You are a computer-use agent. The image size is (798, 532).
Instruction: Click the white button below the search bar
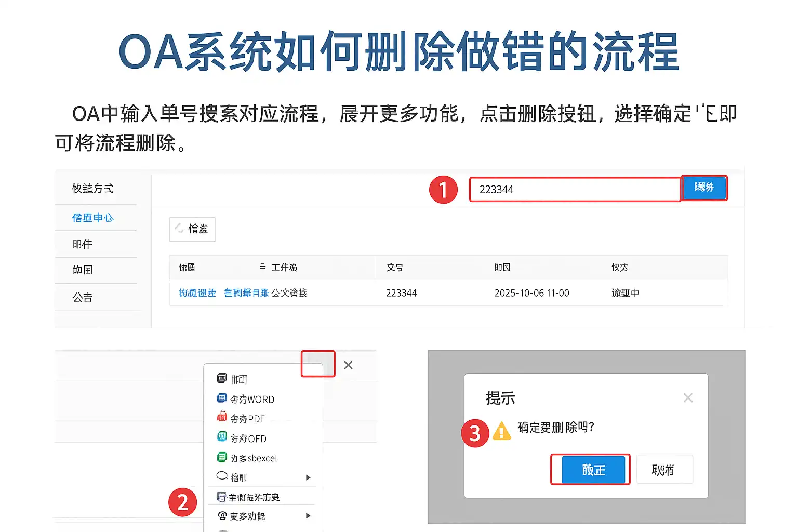pos(192,229)
